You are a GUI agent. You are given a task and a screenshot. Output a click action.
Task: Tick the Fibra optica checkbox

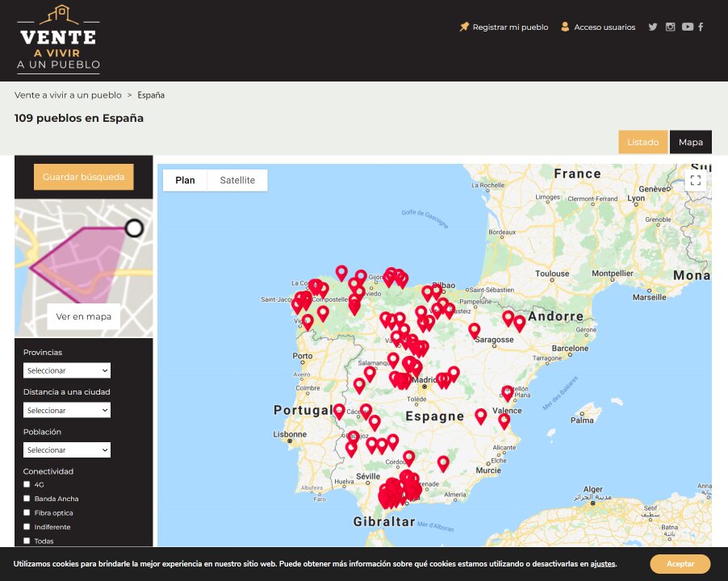(27, 512)
